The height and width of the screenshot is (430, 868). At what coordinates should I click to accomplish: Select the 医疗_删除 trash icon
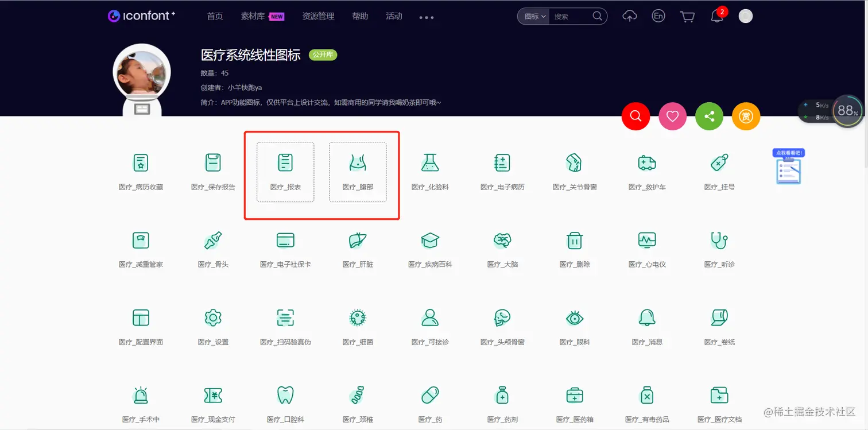coord(575,241)
